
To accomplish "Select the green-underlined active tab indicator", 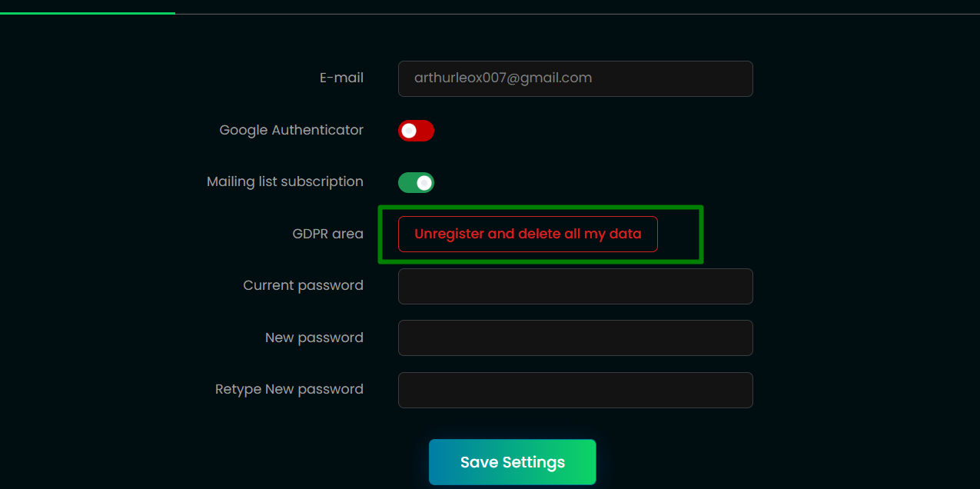I will pos(87,13).
